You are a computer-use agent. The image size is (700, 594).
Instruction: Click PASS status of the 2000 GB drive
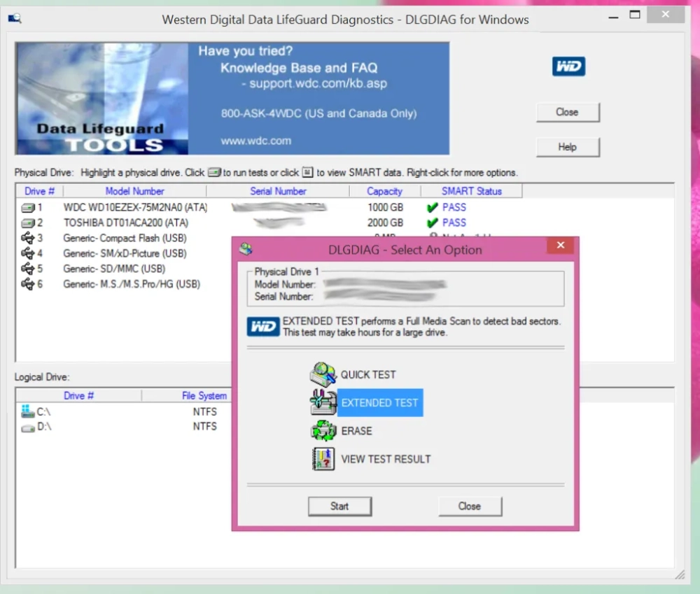(454, 222)
